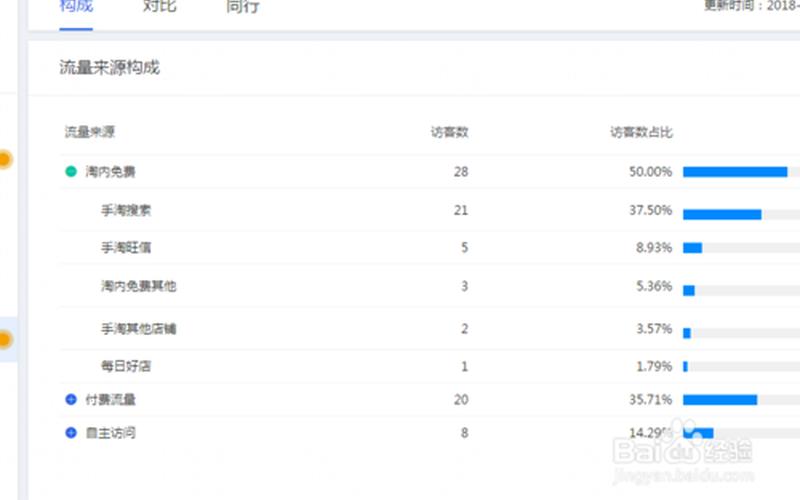Click the 淘内免费 row label
The width and height of the screenshot is (800, 500).
(110, 171)
